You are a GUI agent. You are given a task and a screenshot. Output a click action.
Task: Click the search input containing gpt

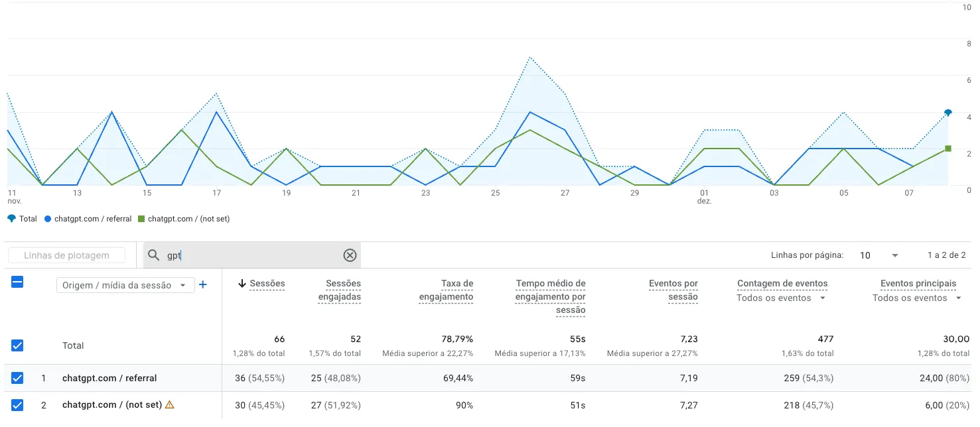point(252,255)
